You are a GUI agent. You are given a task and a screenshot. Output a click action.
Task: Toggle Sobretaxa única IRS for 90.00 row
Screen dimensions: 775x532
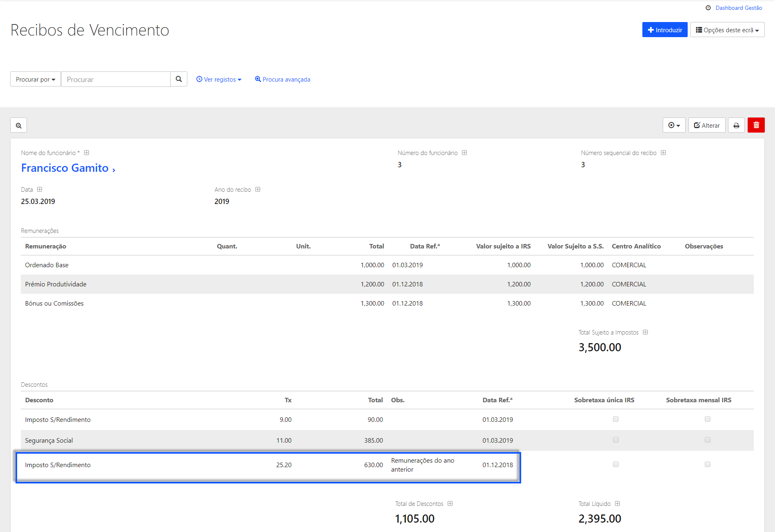616,419
